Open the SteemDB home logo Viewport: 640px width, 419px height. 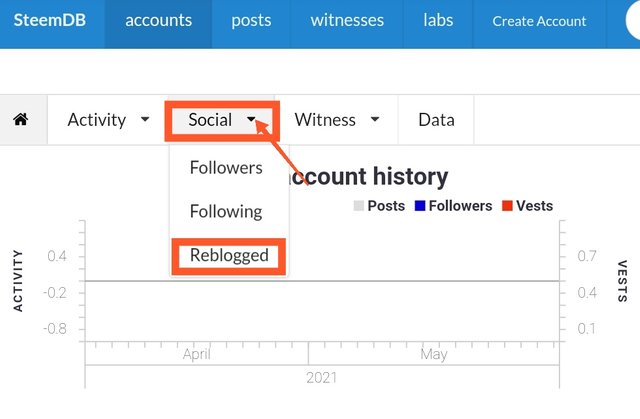coord(46,21)
